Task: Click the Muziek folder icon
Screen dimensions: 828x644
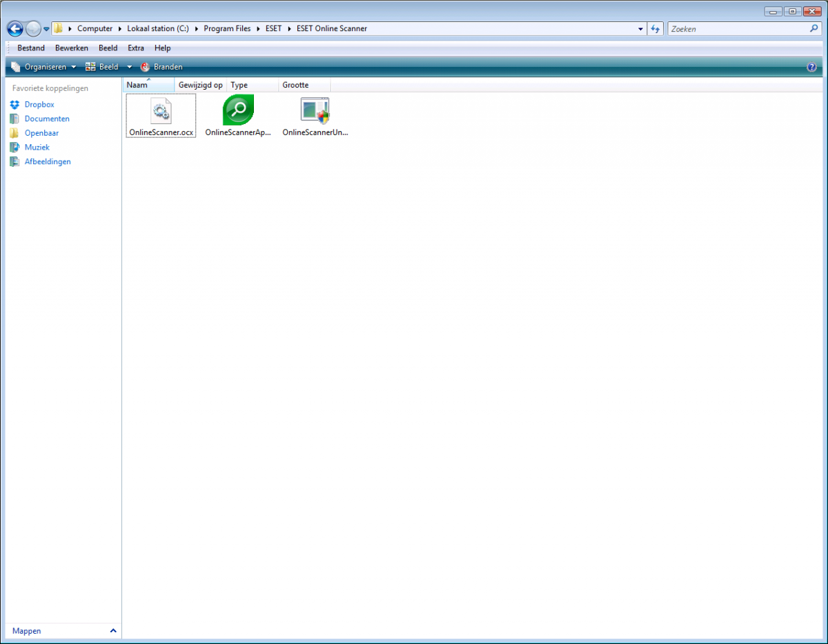Action: pyautogui.click(x=14, y=148)
